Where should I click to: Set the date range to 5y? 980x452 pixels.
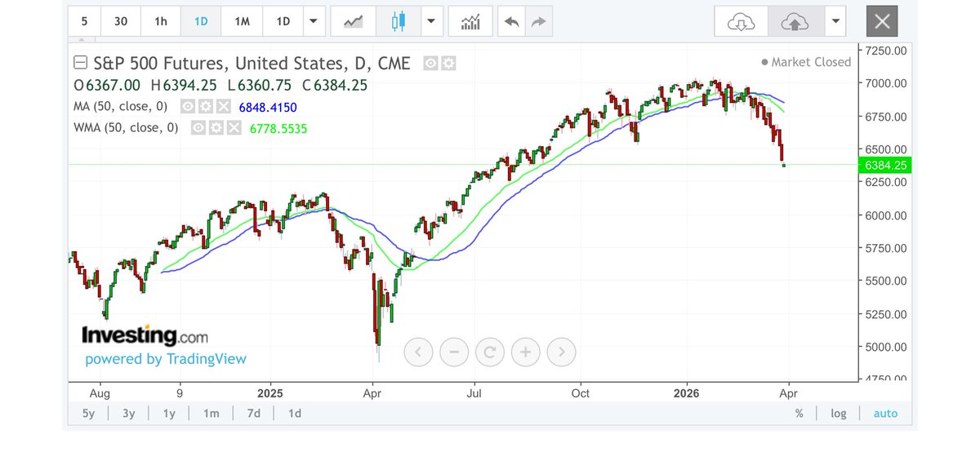(88, 414)
